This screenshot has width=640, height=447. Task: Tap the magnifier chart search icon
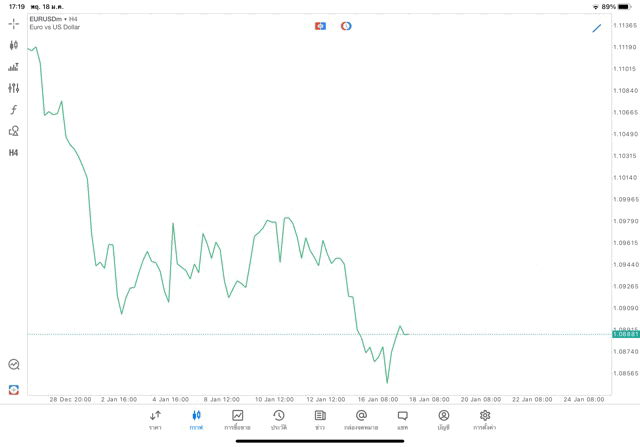pyautogui.click(x=14, y=365)
